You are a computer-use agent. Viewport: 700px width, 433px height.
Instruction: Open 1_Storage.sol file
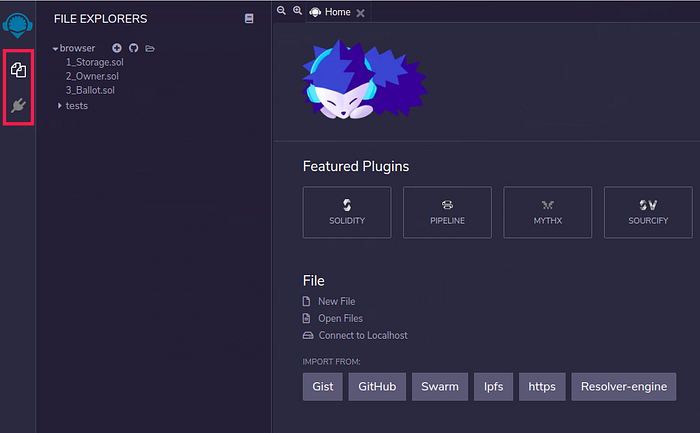pyautogui.click(x=95, y=62)
